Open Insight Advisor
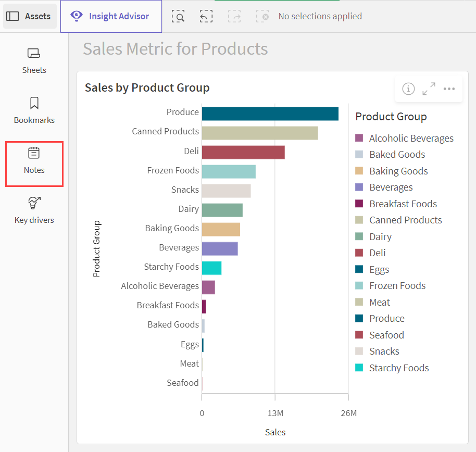The image size is (476, 452). (111, 16)
